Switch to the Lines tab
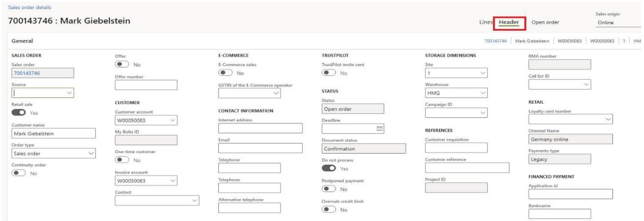The image size is (644, 221). click(x=485, y=22)
